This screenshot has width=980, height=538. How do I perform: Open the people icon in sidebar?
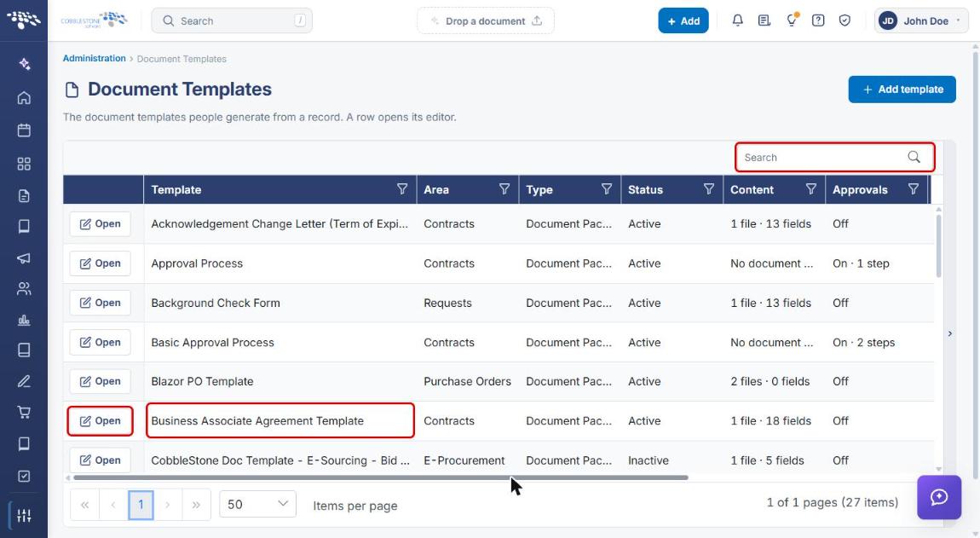point(24,288)
